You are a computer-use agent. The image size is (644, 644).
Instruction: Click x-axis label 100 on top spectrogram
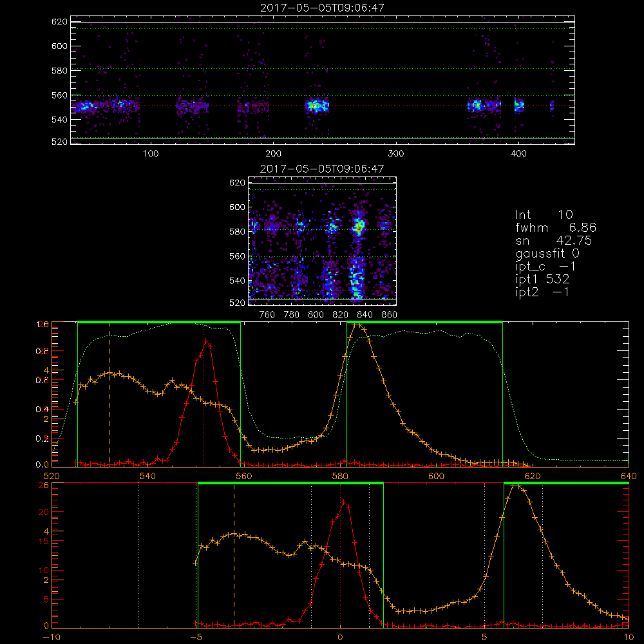[x=150, y=154]
